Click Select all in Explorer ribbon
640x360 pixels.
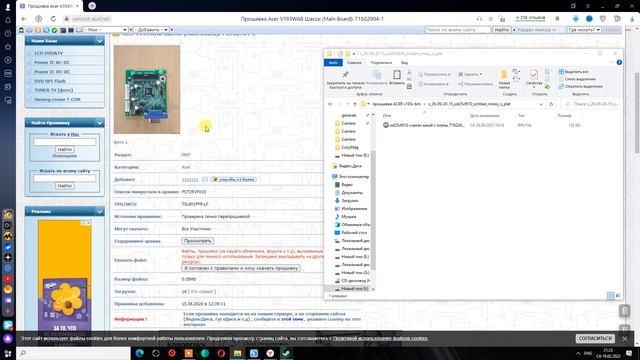coord(573,72)
